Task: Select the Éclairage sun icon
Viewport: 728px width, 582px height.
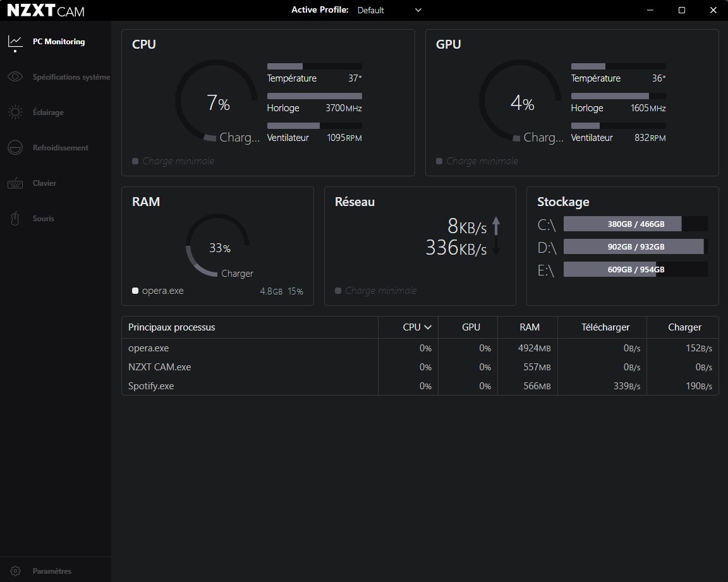Action: 15,112
